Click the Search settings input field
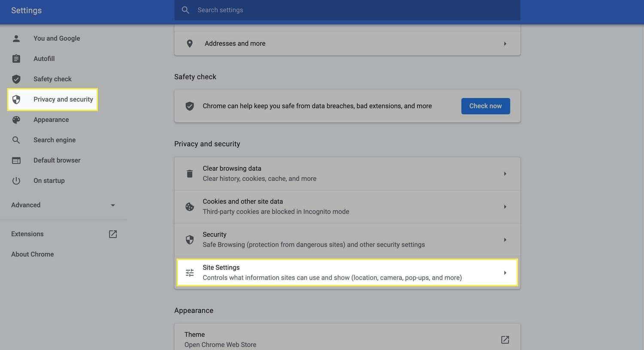Image resolution: width=644 pixels, height=350 pixels. [347, 10]
